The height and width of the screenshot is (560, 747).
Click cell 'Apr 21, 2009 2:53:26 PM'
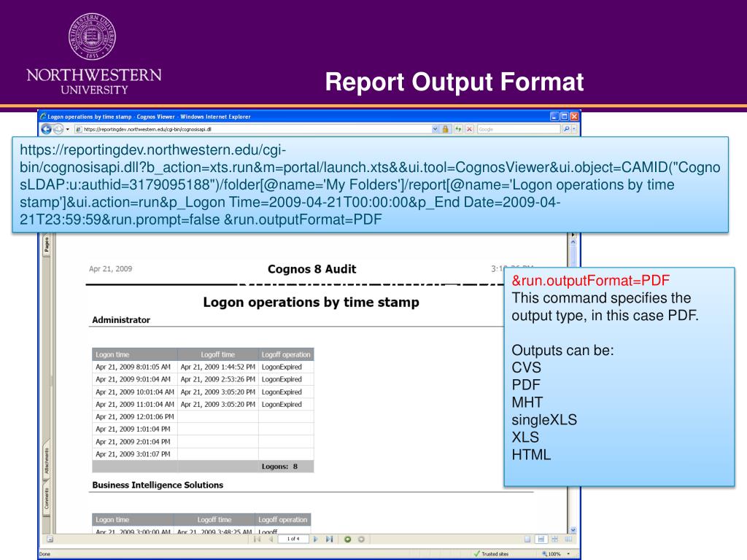(x=218, y=379)
